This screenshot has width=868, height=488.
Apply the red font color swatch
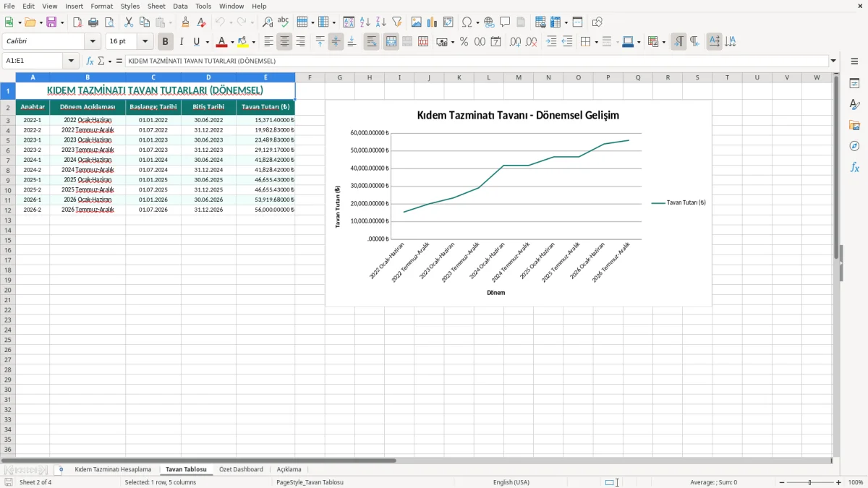pyautogui.click(x=222, y=42)
